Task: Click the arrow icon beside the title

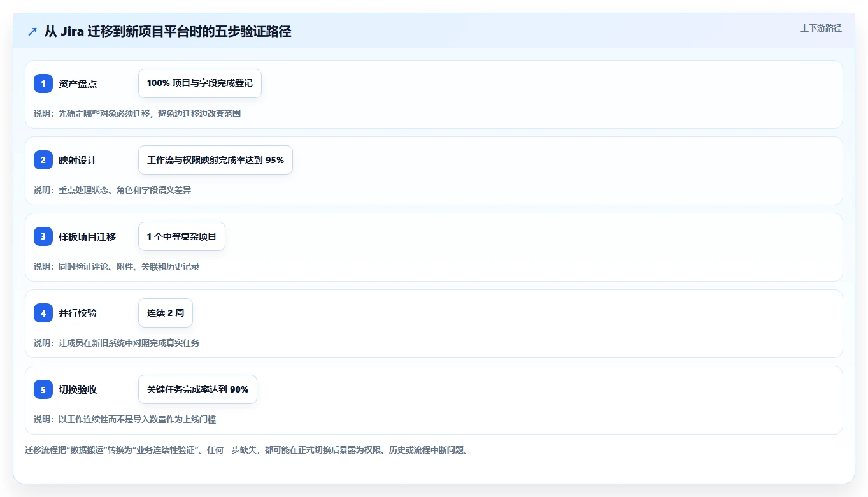Action: (32, 31)
